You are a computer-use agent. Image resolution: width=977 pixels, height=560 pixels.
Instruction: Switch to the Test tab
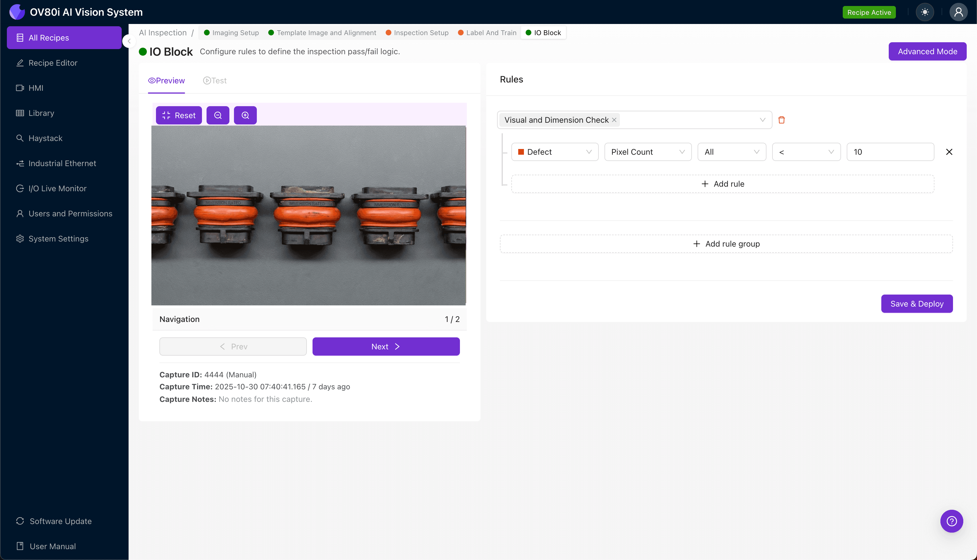(x=215, y=80)
